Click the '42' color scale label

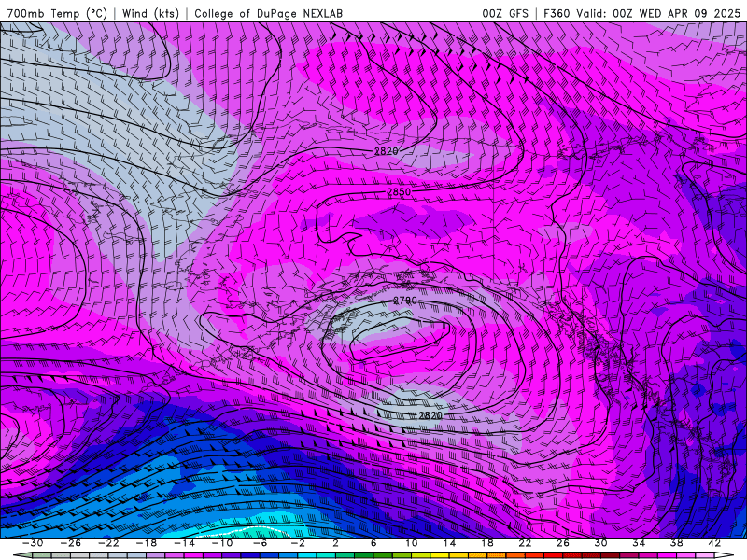tap(713, 543)
